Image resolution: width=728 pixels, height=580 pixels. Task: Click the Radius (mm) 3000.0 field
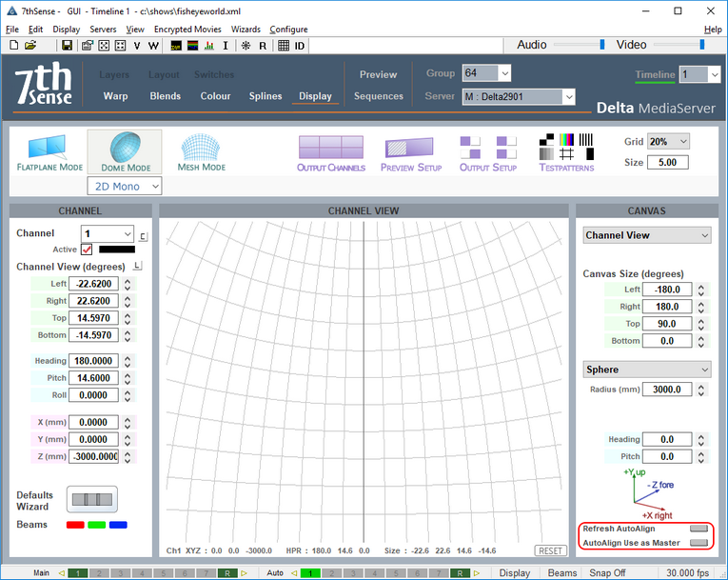point(667,390)
